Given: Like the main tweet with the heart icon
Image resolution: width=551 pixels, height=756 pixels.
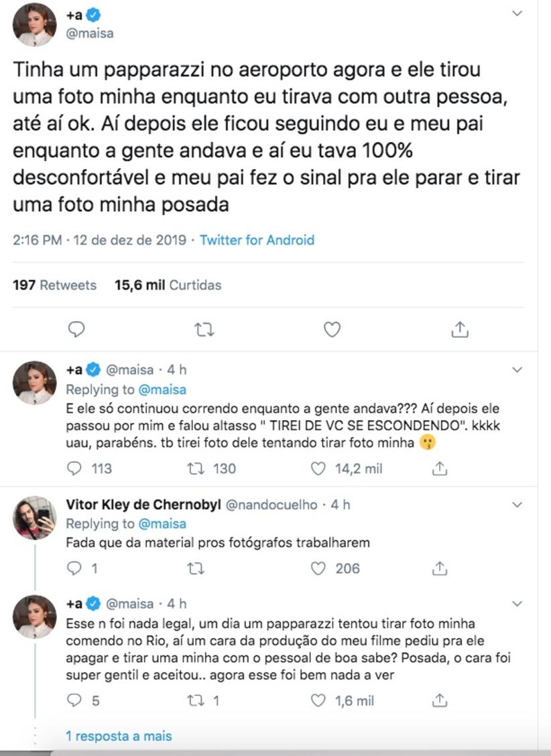Looking at the screenshot, I should 332,329.
